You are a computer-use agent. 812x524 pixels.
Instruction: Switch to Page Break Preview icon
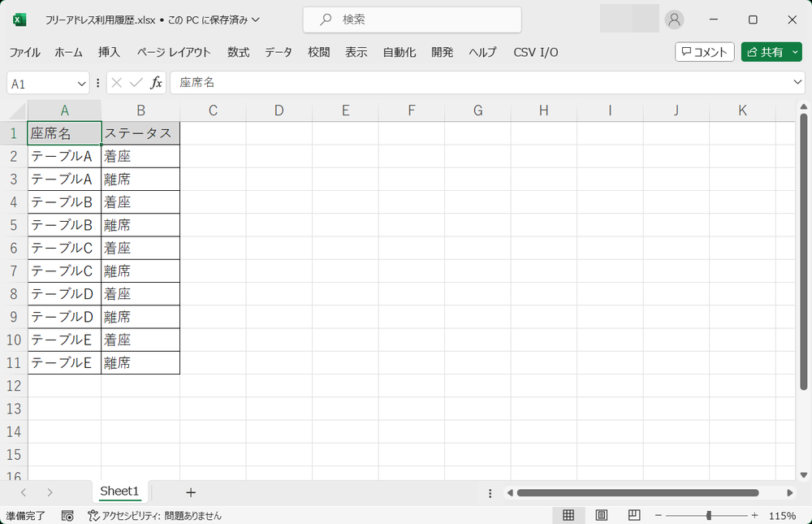(634, 515)
